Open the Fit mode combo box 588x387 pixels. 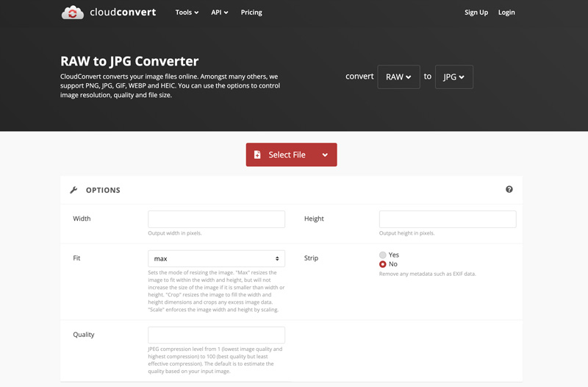[216, 258]
